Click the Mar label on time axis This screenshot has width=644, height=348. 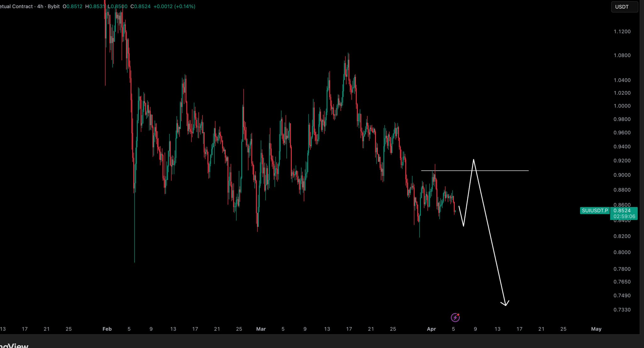coord(261,329)
